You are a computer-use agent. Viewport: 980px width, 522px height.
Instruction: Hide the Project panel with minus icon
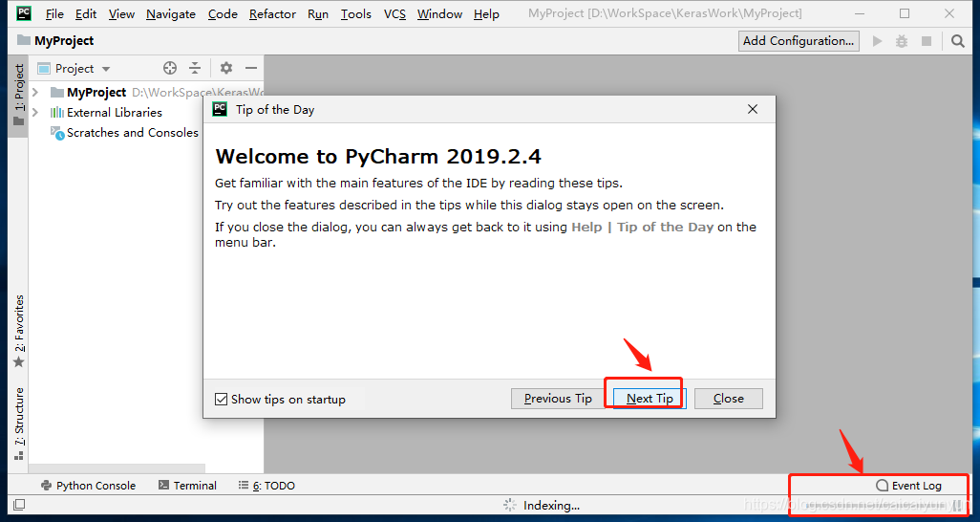pyautogui.click(x=251, y=68)
